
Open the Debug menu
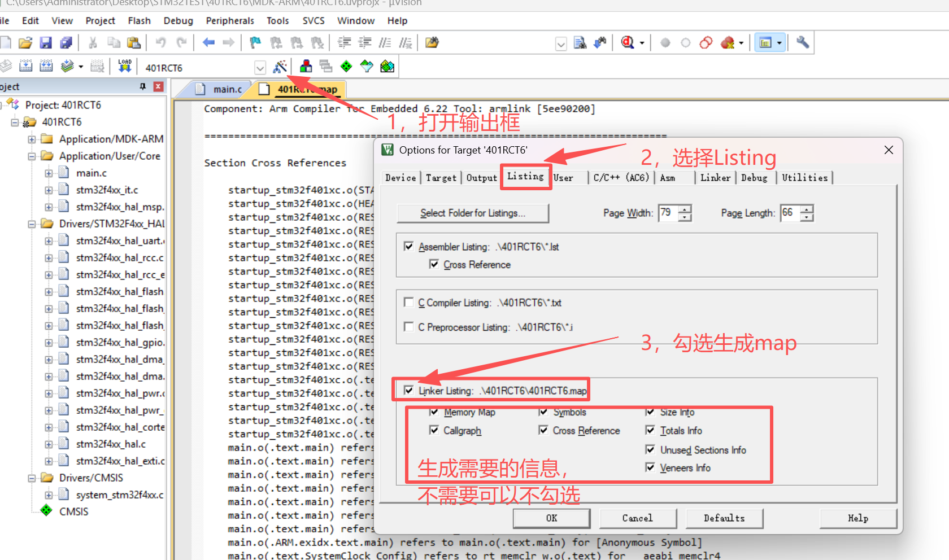tap(178, 21)
